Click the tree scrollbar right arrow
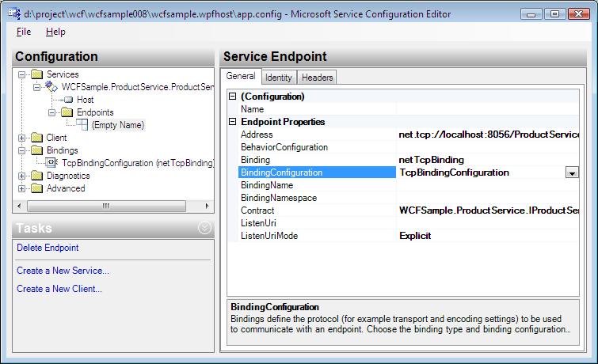 (x=207, y=206)
